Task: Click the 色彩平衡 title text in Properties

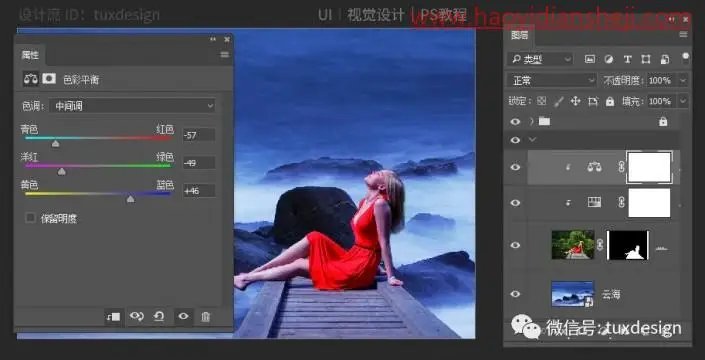Action: (x=81, y=80)
